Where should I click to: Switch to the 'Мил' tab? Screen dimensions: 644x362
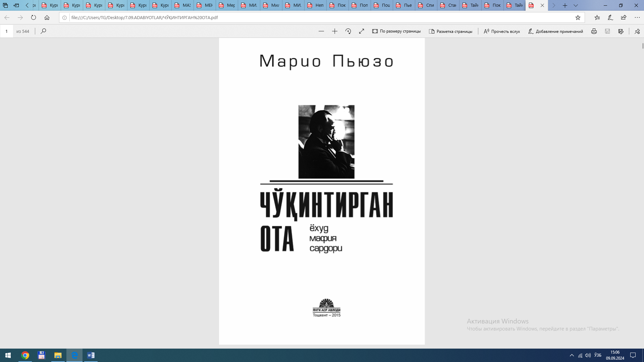[x=271, y=5]
